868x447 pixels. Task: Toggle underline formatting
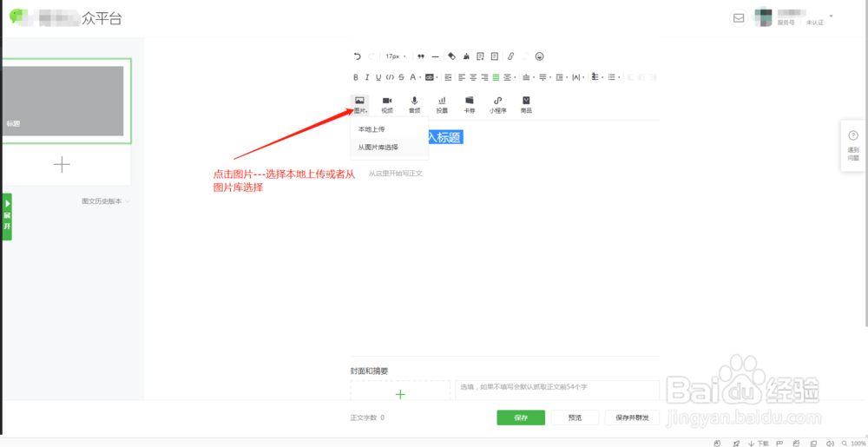[378, 77]
